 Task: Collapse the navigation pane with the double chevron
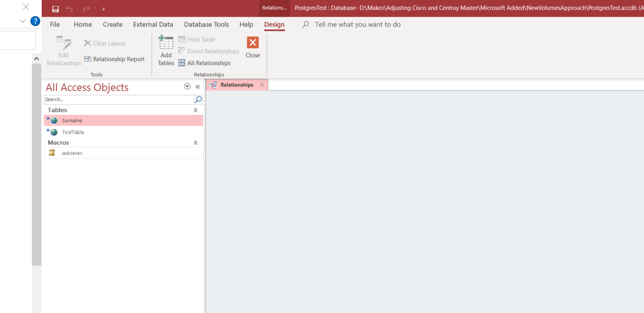[198, 87]
